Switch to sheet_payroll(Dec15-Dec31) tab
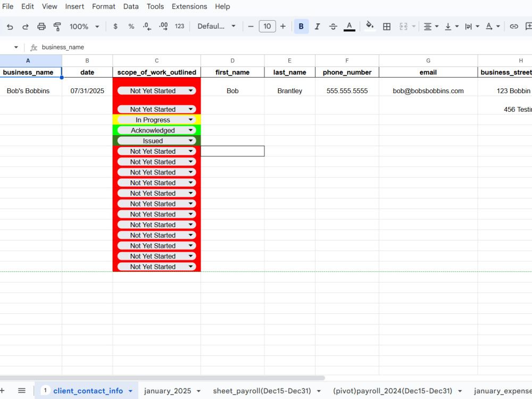 (262, 391)
